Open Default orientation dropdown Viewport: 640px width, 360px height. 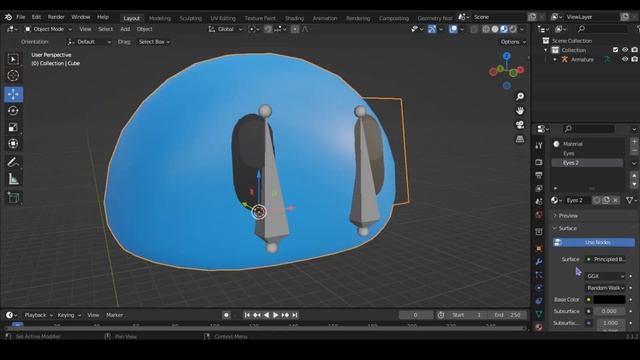(89, 42)
